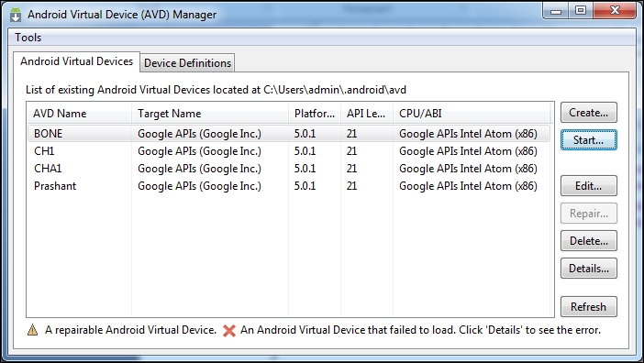Click platform 5.0.1 in CHA1 row

305,169
